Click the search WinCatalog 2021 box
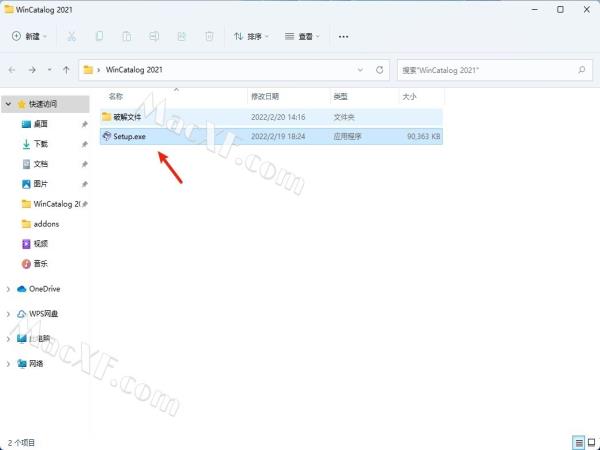600x450 pixels. tap(495, 70)
